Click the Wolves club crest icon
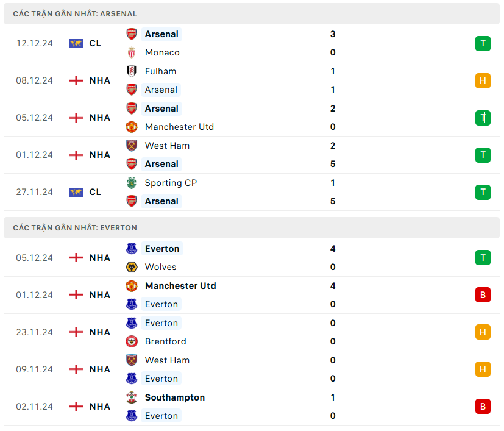504x431 pixels. [x=132, y=267]
